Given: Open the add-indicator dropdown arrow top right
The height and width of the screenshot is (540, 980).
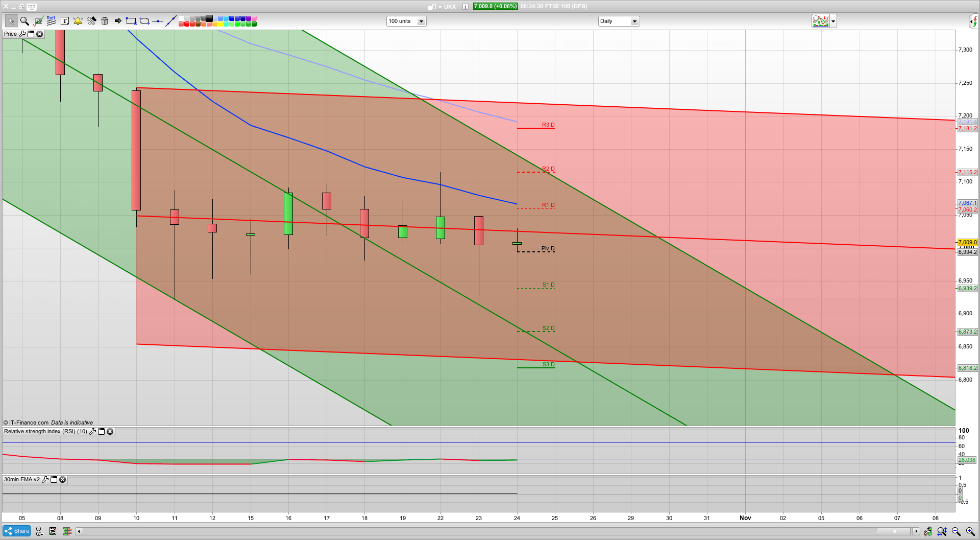Looking at the screenshot, I should [833, 21].
